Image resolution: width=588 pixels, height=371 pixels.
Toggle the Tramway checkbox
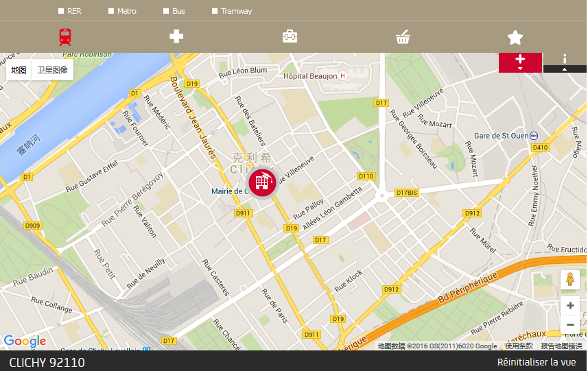215,11
